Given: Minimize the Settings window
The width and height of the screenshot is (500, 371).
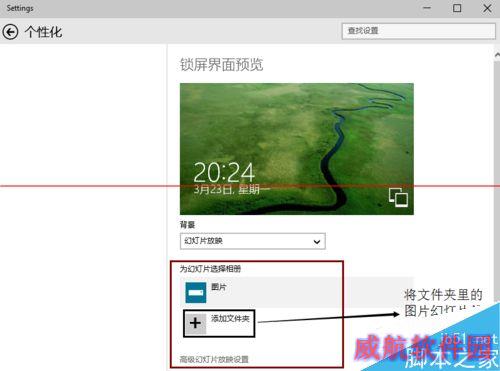Looking at the screenshot, I should pyautogui.click(x=427, y=8).
